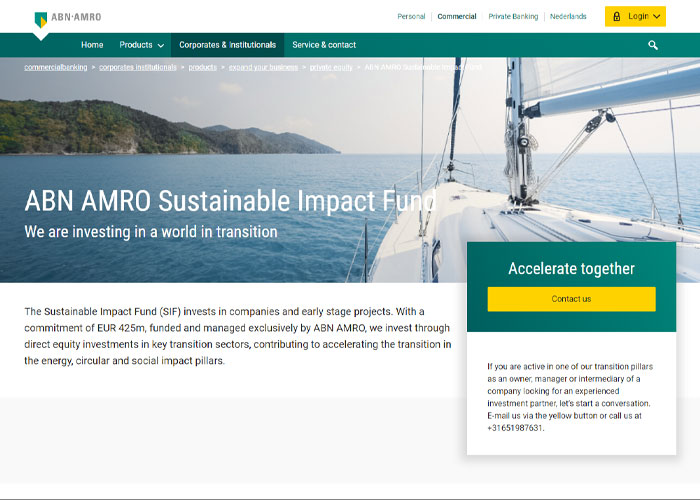
Task: Expand the Products menu chevron
Action: 161,46
